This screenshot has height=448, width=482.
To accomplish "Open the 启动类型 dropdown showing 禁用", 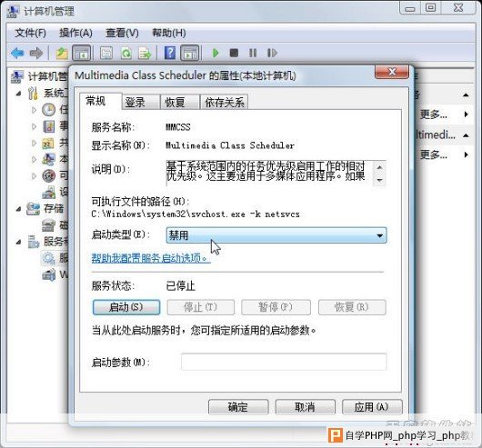I will click(x=276, y=235).
